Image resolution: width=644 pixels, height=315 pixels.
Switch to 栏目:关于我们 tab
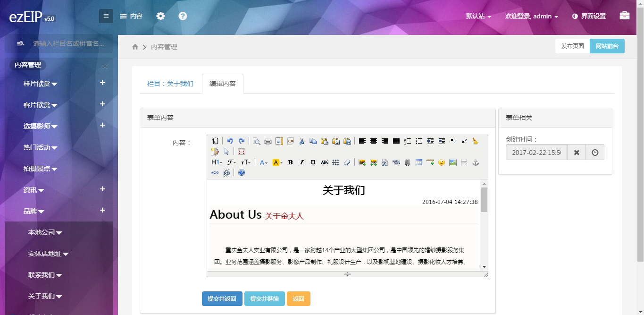[170, 84]
